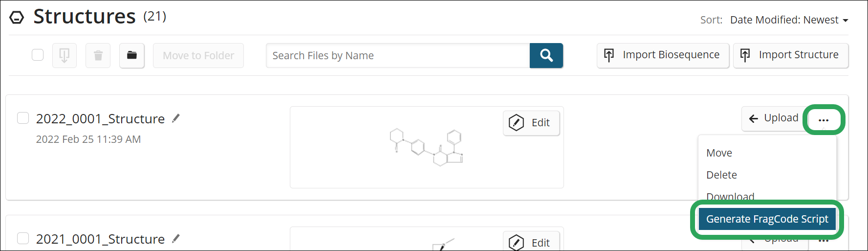
Task: Choose Delete from the context menu
Action: tap(721, 175)
